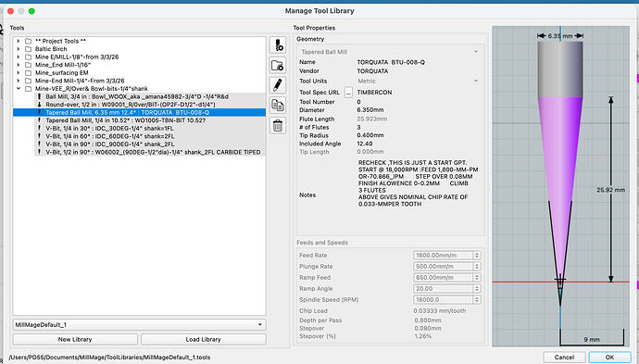Image resolution: width=639 pixels, height=364 pixels.
Task: Expand the ** Project Tools ** folder
Action: pos(18,41)
